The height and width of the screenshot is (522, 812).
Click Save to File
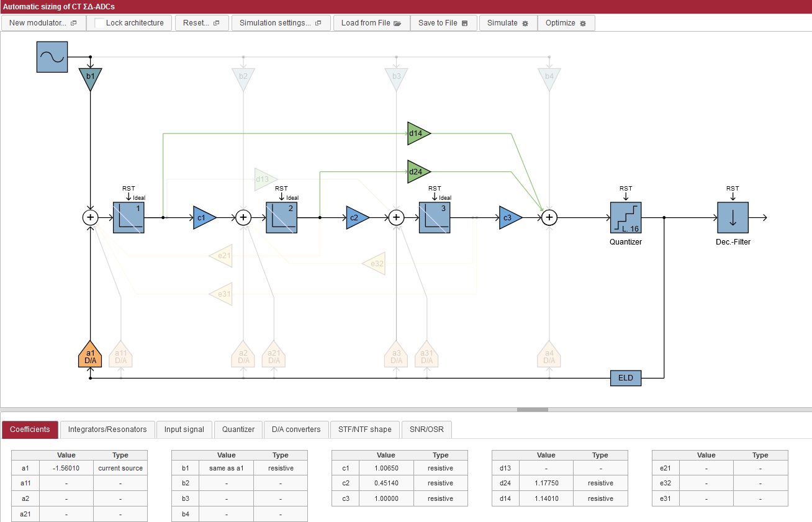443,23
